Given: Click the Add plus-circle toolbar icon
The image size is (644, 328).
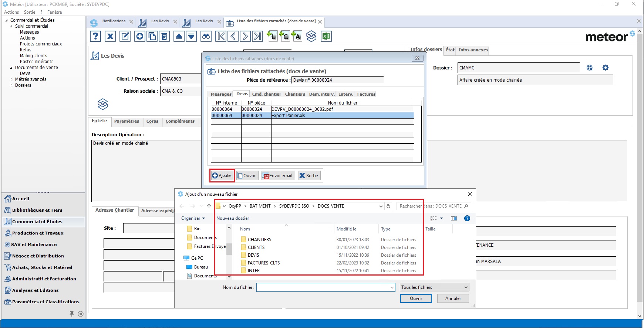Looking at the screenshot, I should 140,36.
